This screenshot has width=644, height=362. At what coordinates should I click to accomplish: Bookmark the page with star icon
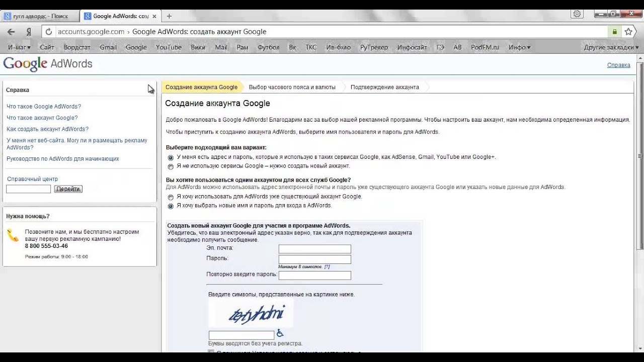point(628,32)
